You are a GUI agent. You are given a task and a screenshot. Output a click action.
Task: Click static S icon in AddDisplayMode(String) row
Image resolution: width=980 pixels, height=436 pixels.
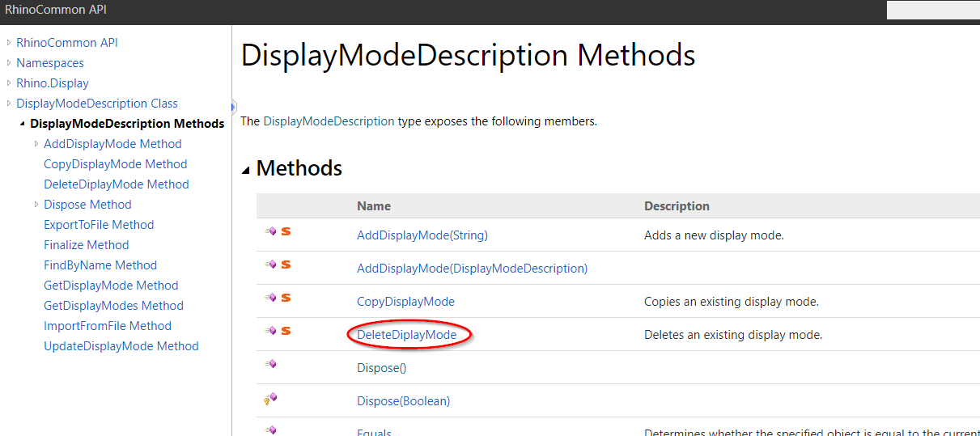[x=286, y=231]
